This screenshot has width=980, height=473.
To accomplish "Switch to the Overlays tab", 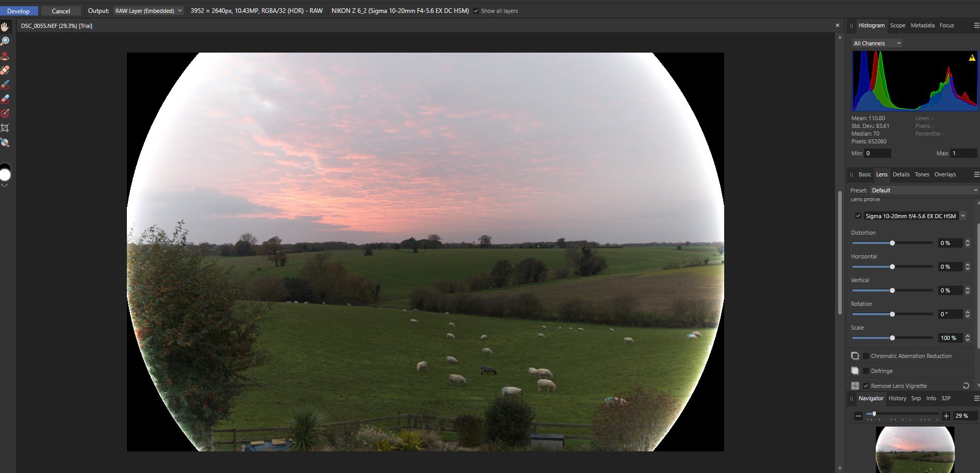I will (945, 174).
